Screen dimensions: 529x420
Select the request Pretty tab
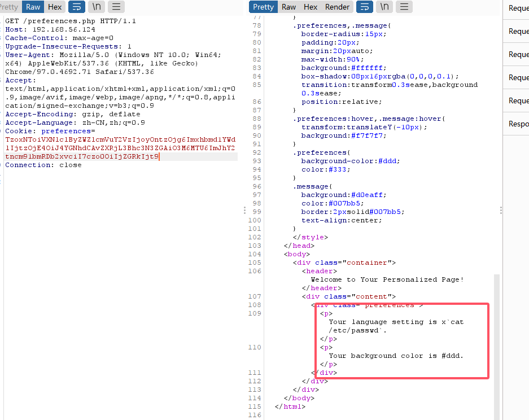coord(9,7)
